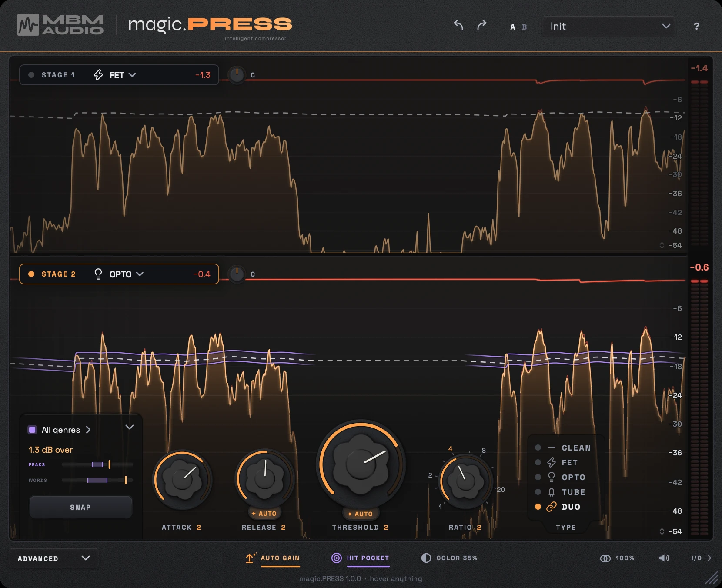Click the Stage 1 C knob
Image resolution: width=722 pixels, height=588 pixels.
click(237, 75)
